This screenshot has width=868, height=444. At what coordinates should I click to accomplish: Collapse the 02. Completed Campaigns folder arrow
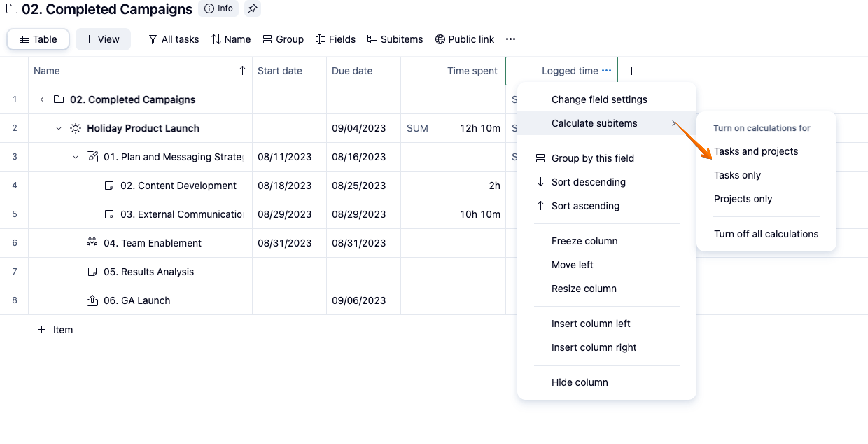[42, 99]
